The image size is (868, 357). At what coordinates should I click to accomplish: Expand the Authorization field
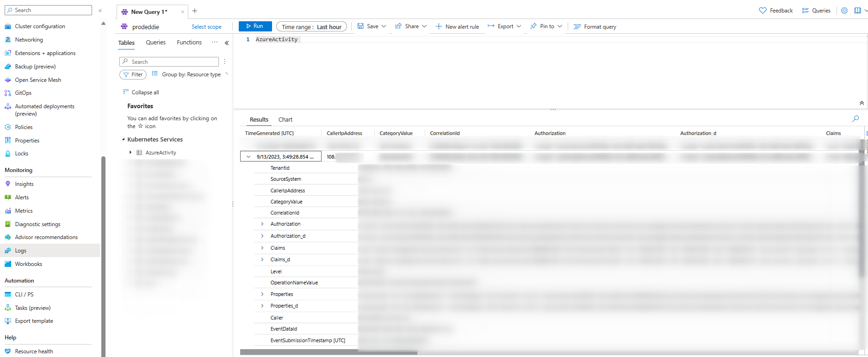click(262, 224)
